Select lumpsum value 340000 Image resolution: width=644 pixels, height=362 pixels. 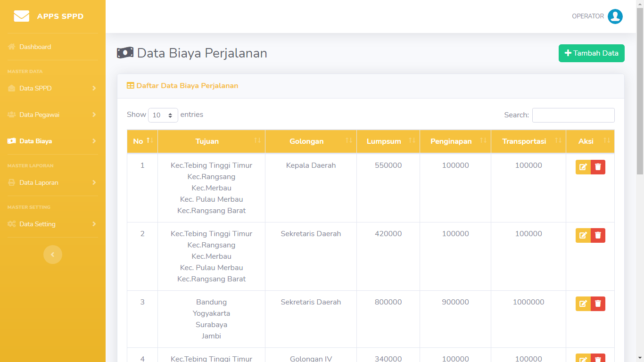(x=388, y=359)
